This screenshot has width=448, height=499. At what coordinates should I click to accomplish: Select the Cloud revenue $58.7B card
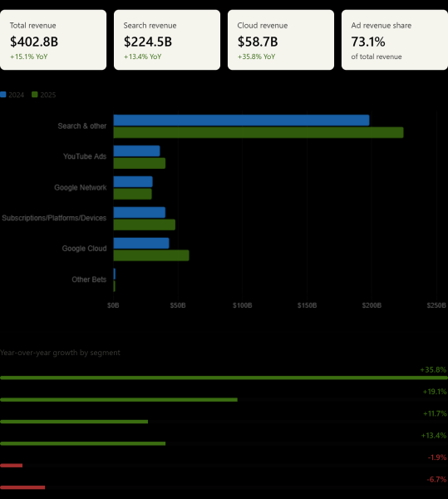[x=281, y=40]
